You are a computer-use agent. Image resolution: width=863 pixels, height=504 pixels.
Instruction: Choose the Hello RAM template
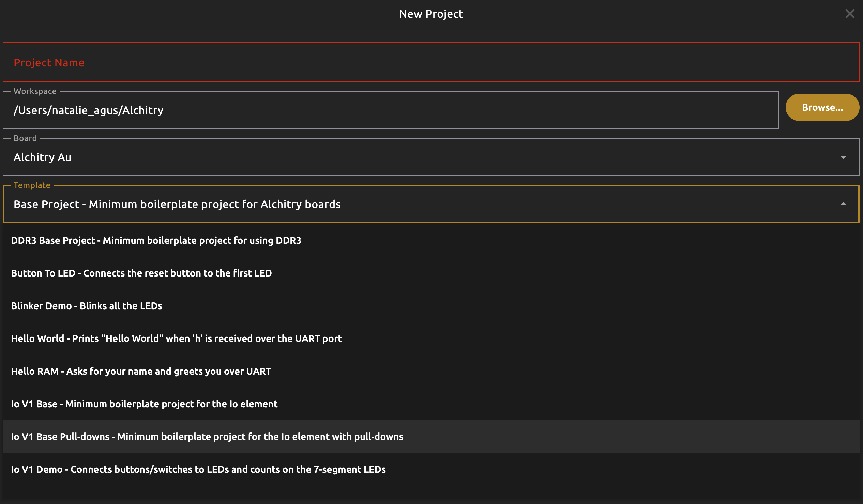click(x=141, y=371)
